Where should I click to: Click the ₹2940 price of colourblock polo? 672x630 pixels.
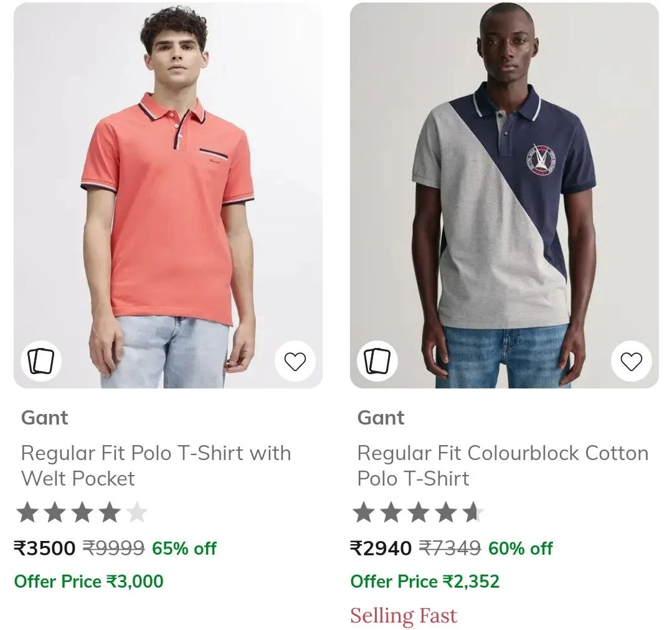pyautogui.click(x=381, y=548)
